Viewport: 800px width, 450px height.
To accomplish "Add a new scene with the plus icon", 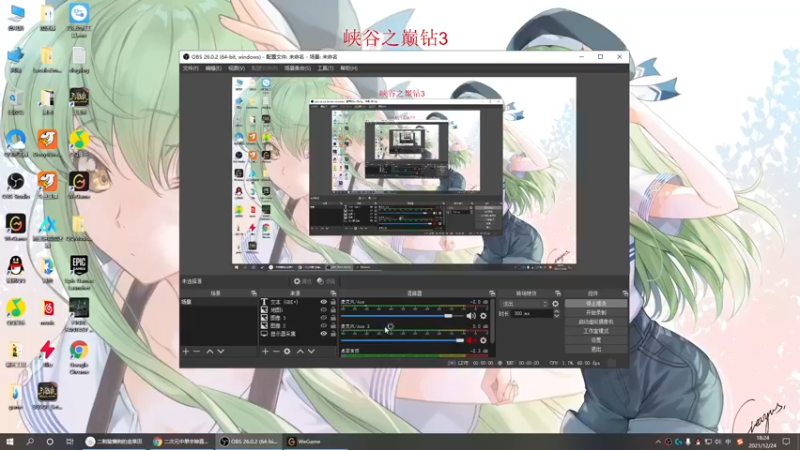I will pos(186,352).
